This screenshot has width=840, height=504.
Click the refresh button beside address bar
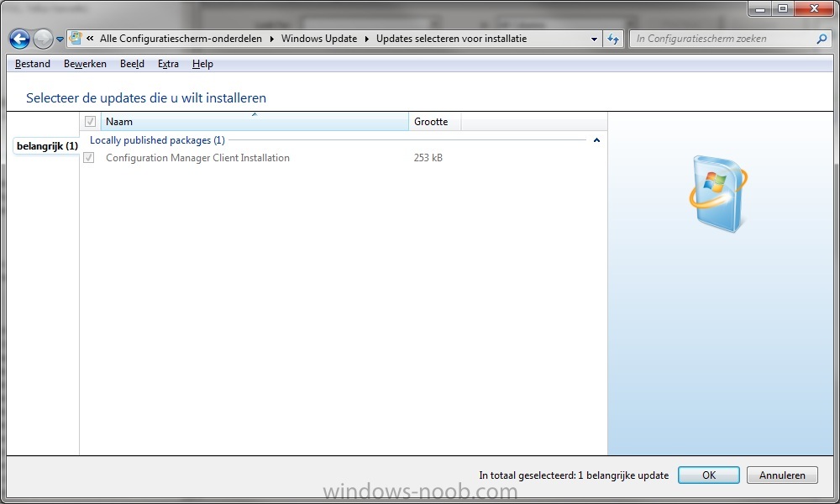click(x=613, y=39)
